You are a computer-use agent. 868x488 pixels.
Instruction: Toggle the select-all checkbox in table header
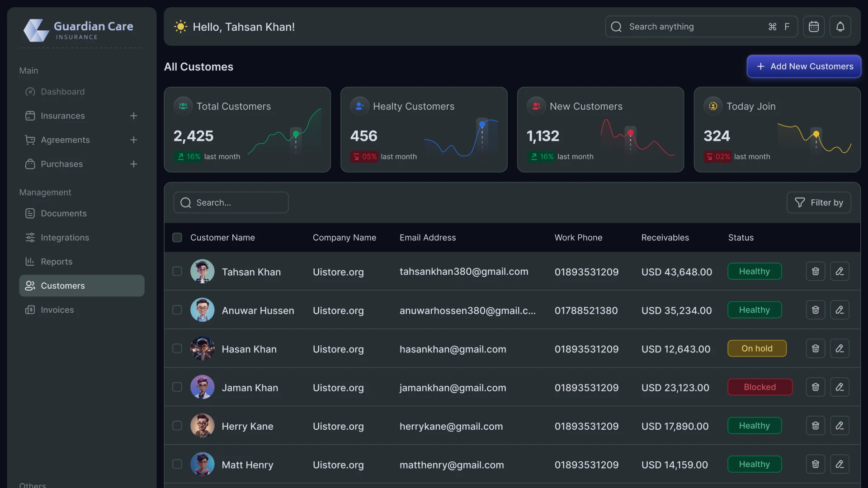click(177, 237)
